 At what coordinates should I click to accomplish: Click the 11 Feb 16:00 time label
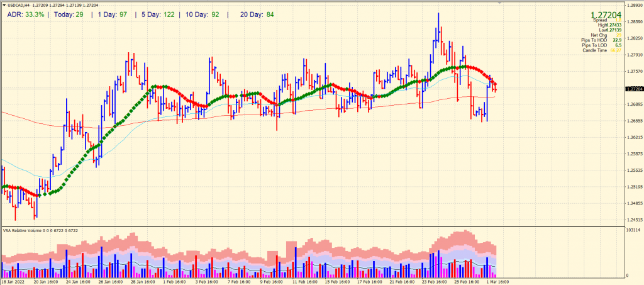[304, 282]
